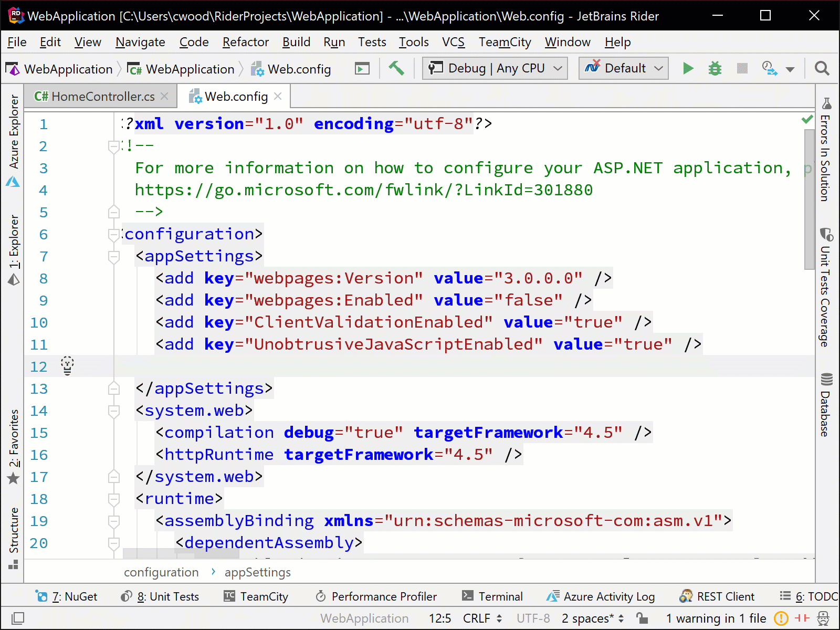Viewport: 840px width, 630px height.
Task: Click the Stop square icon
Action: pyautogui.click(x=742, y=68)
